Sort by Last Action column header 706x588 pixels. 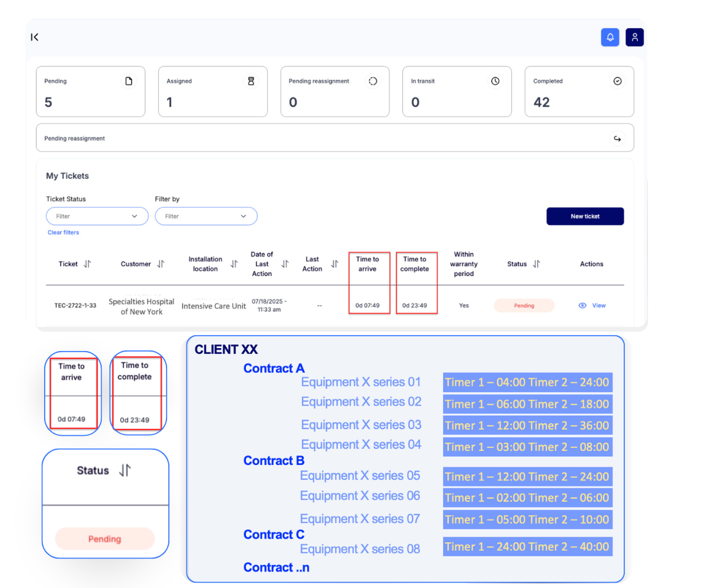coord(334,264)
